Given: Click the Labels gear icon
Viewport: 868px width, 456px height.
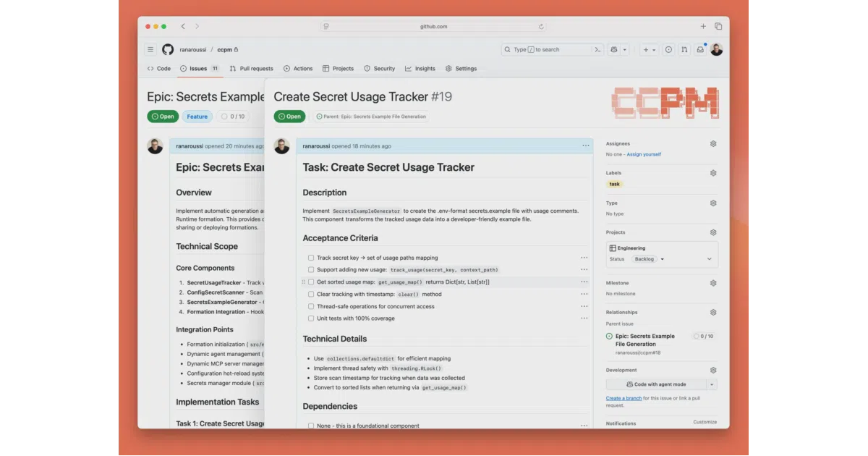Looking at the screenshot, I should click(713, 173).
